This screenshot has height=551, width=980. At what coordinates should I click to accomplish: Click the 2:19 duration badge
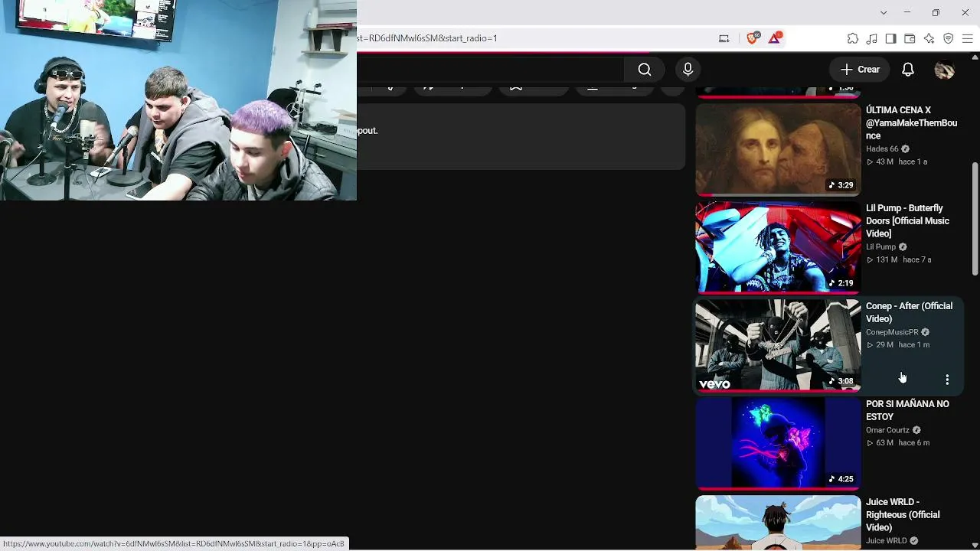[x=841, y=283]
